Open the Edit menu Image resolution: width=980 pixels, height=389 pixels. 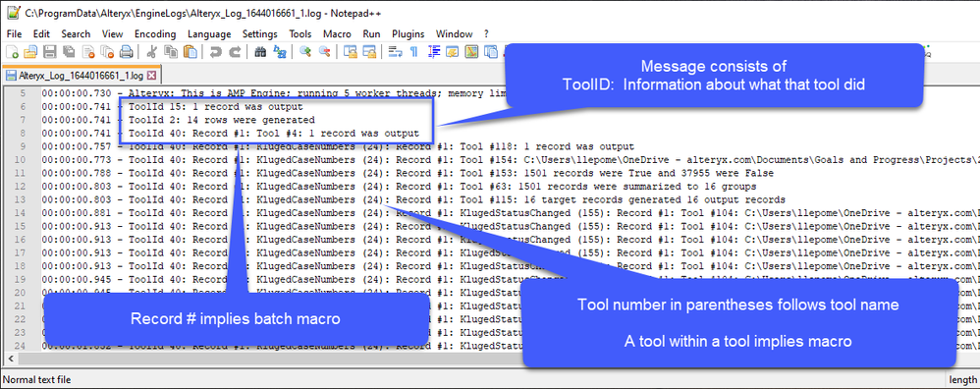[x=41, y=33]
